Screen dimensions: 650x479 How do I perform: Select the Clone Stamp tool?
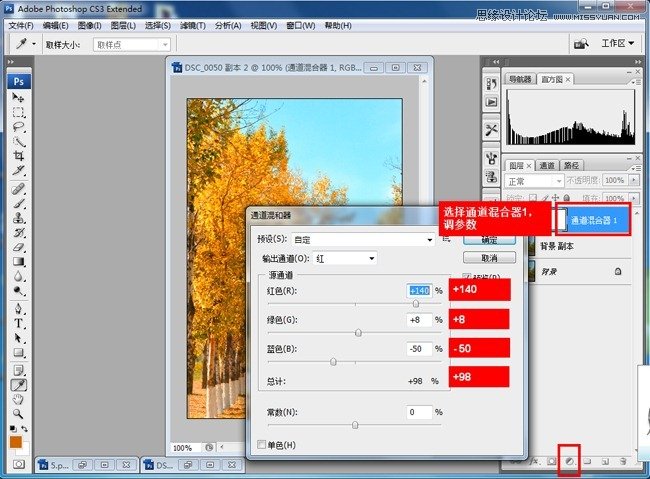[x=18, y=218]
